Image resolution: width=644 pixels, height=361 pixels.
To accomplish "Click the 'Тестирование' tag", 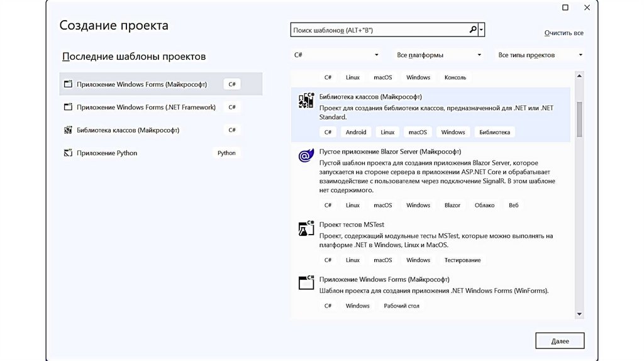I will click(x=462, y=260).
